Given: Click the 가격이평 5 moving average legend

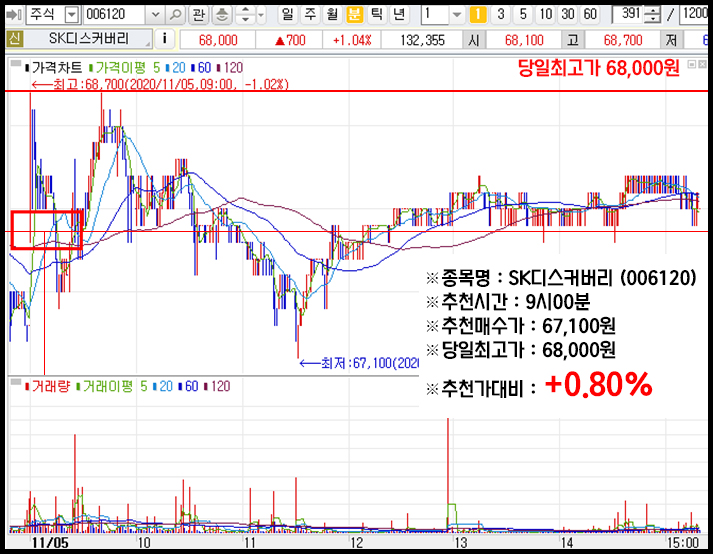Looking at the screenshot, I should pos(124,68).
